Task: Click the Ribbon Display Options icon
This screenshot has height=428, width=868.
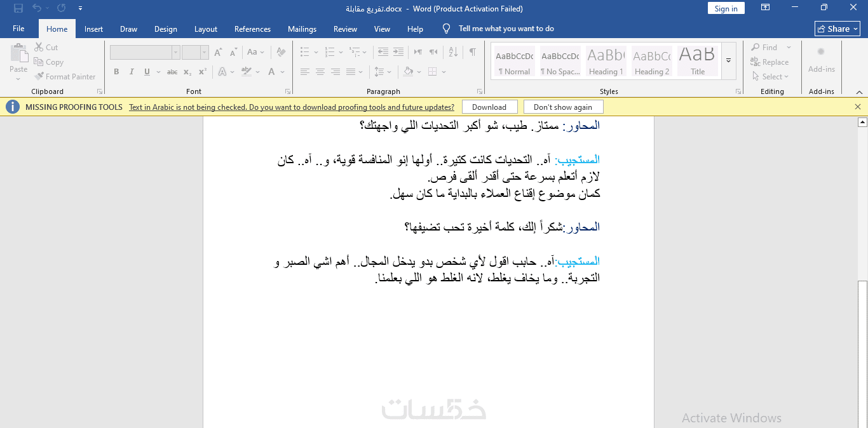Action: coord(766,8)
